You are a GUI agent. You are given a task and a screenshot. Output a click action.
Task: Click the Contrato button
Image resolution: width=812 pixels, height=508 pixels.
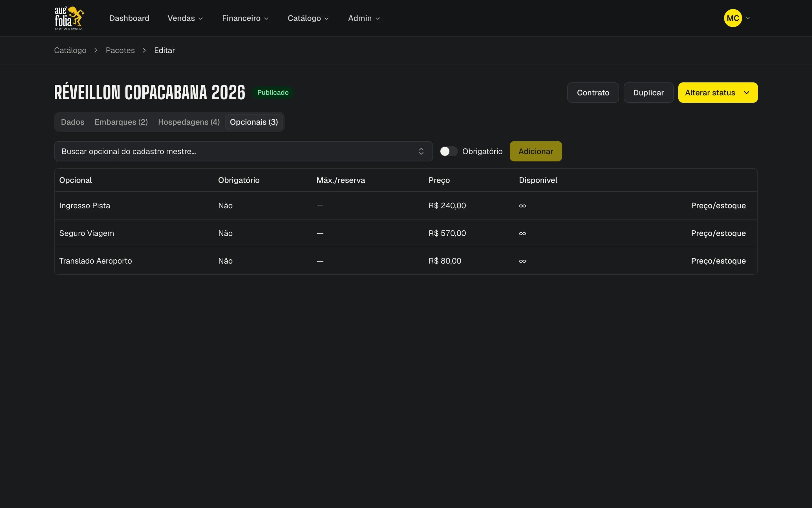point(593,93)
